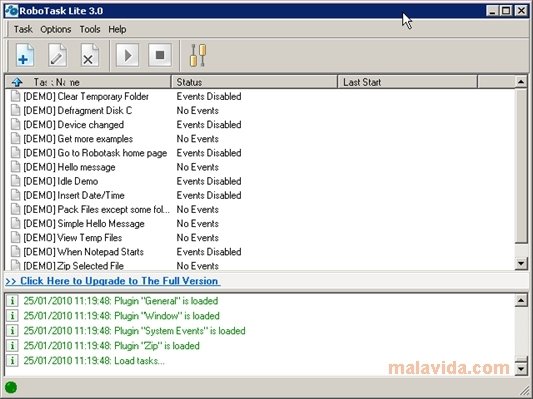Click the Delete Task icon
This screenshot has height=399, width=533.
[89, 55]
